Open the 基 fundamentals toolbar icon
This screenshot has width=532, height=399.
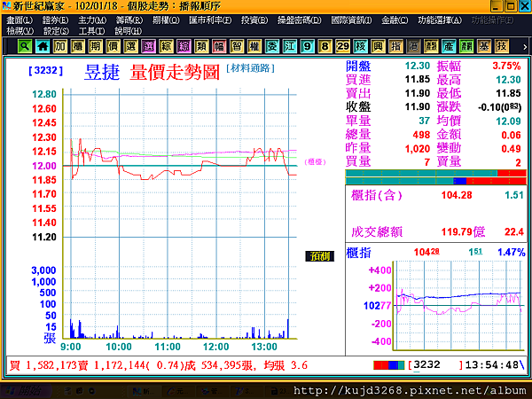point(483,46)
